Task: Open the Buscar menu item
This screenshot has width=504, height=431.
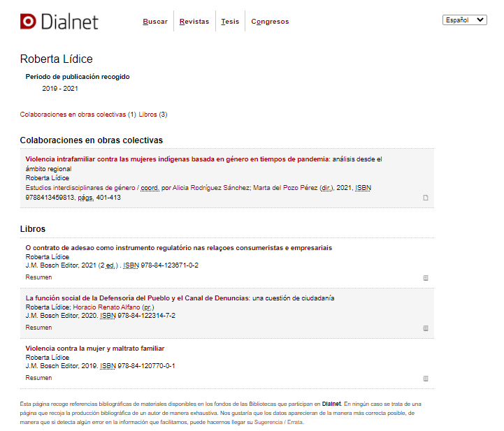Action: [x=155, y=22]
